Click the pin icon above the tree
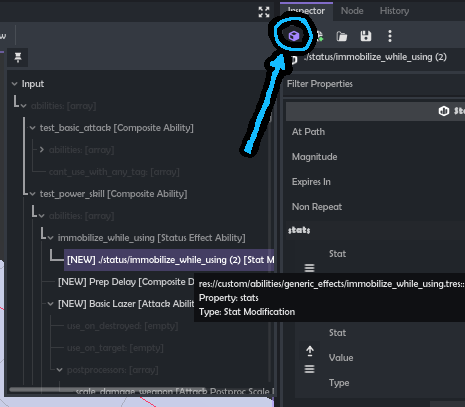 [18, 57]
